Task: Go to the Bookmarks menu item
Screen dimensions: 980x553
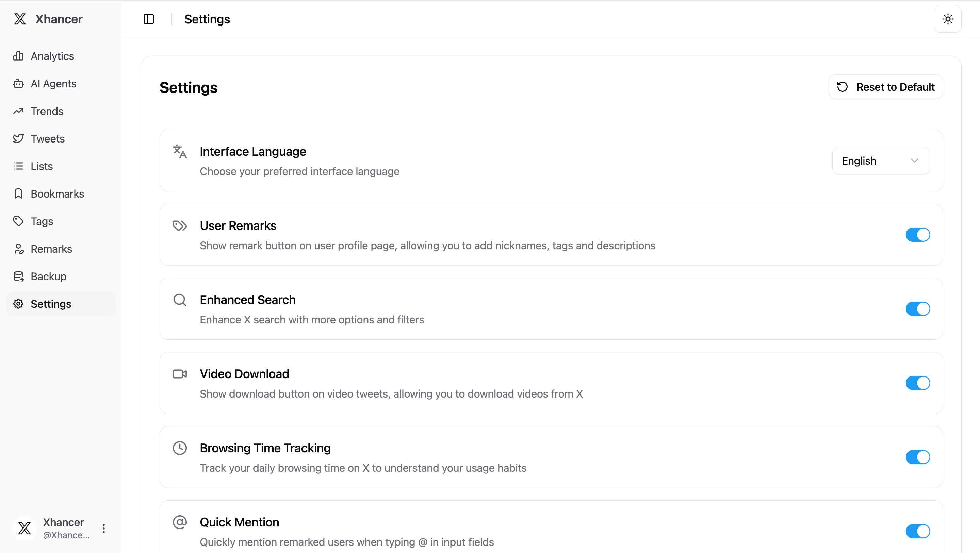Action: (57, 194)
